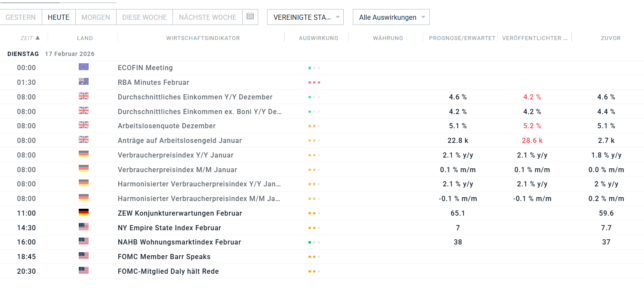This screenshot has height=300, width=644.
Task: Open the ZEW Konjunkturerwartungen Februar event
Action: click(x=180, y=213)
